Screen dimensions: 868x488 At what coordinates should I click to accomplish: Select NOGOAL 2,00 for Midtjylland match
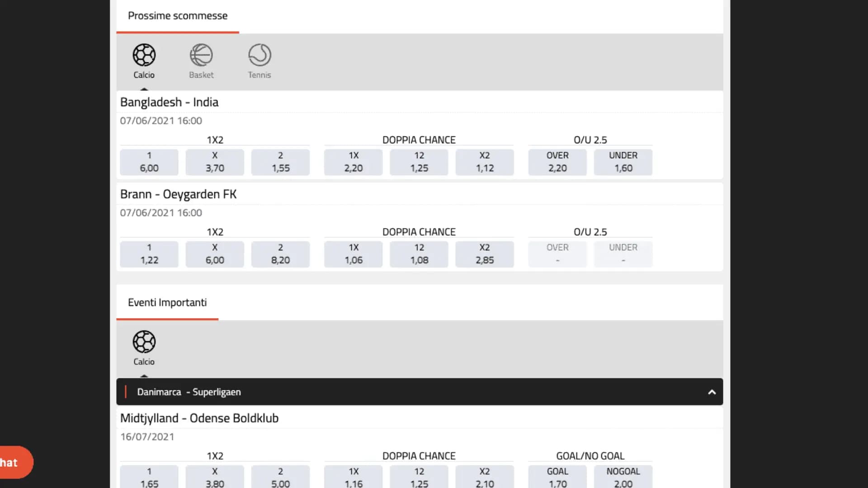(x=623, y=477)
